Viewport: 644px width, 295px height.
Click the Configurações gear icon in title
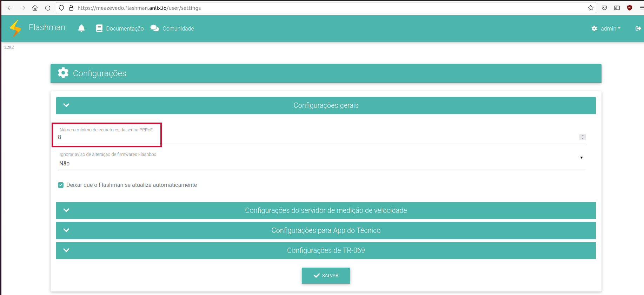(63, 73)
